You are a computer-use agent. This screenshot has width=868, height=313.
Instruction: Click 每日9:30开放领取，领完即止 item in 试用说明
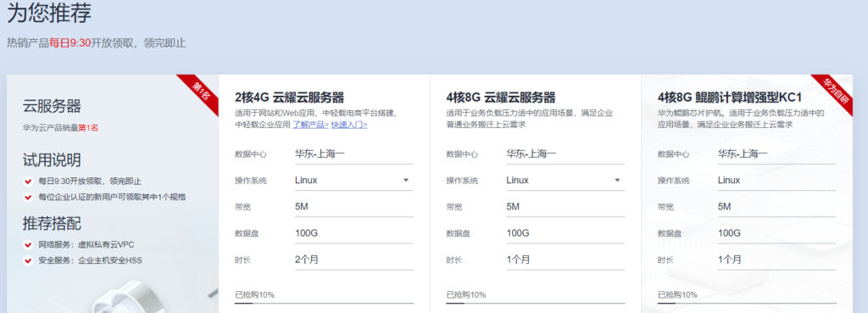point(90,182)
